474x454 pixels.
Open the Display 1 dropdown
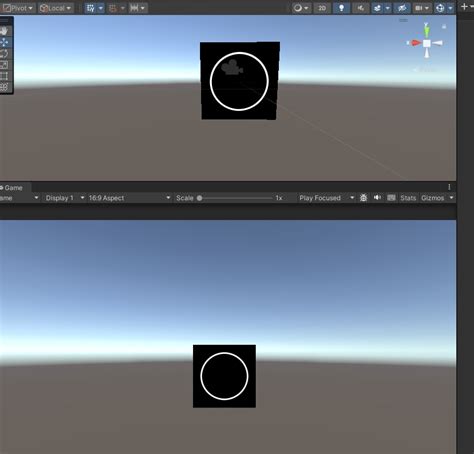(65, 198)
